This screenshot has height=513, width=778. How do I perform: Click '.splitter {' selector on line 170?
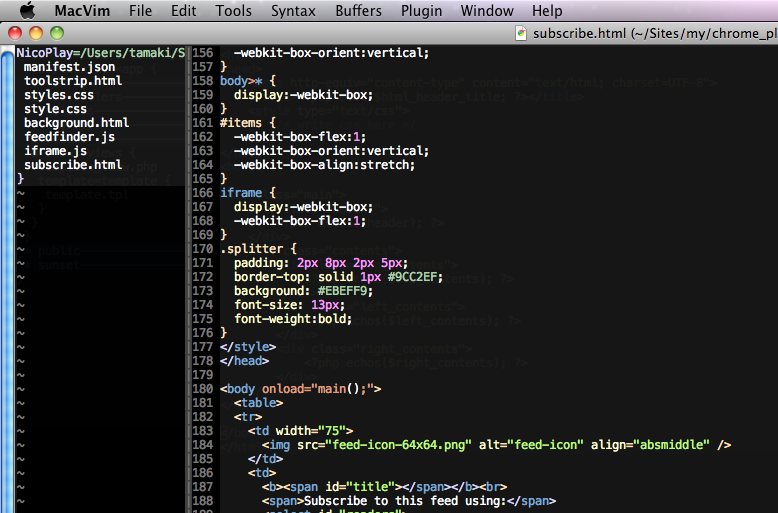[258, 249]
